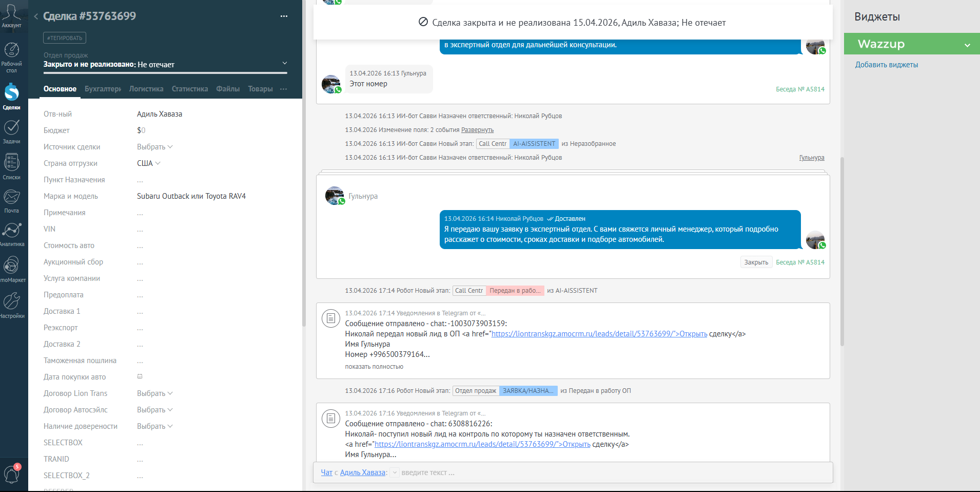Click the Примечания empty value field
The height and width of the screenshot is (492, 980).
(140, 213)
